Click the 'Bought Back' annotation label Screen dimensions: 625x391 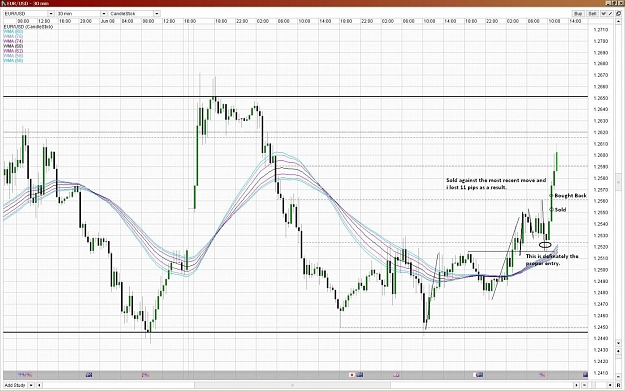(570, 195)
